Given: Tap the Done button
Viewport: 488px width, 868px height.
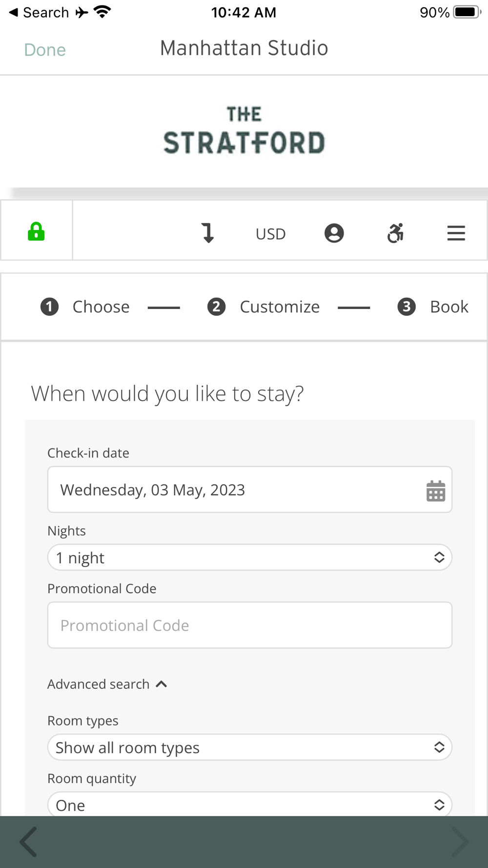Looking at the screenshot, I should tap(45, 50).
